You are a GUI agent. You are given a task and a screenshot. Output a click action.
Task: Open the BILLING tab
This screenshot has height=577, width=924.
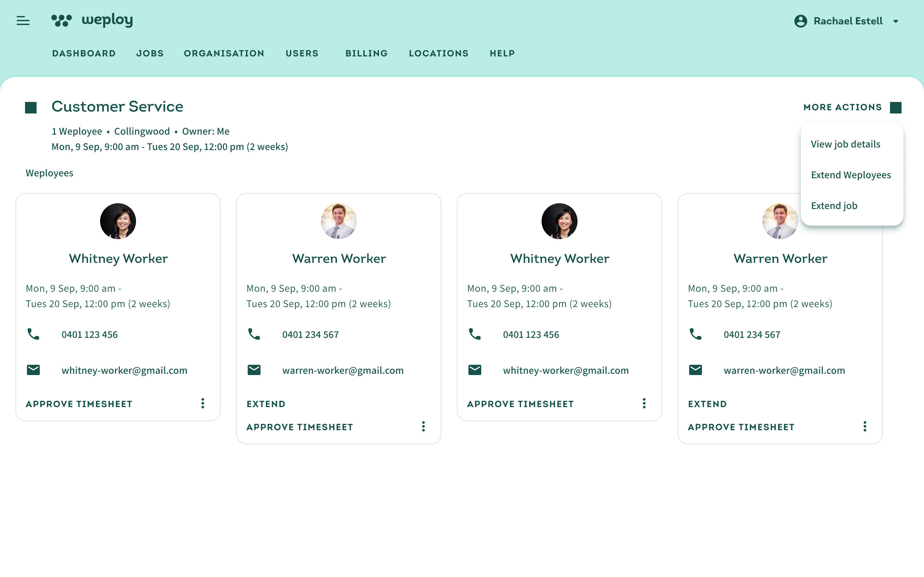[x=366, y=54]
